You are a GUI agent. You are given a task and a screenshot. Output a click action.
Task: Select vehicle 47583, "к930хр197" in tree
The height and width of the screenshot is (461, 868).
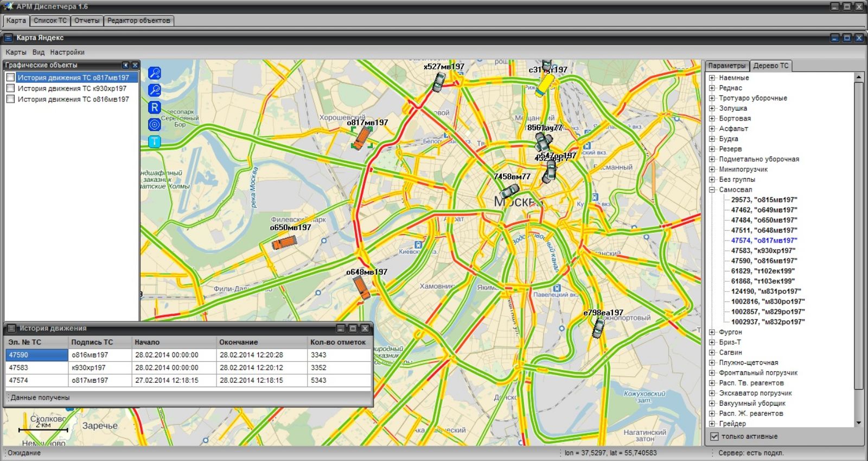pos(763,251)
